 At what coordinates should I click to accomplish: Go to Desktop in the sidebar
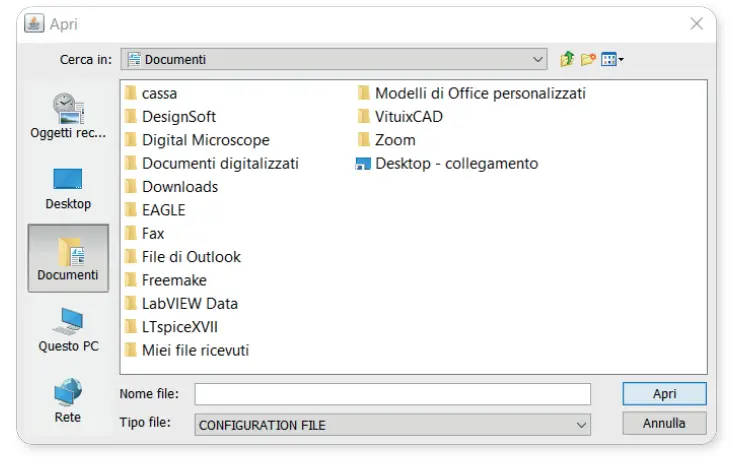(x=68, y=188)
